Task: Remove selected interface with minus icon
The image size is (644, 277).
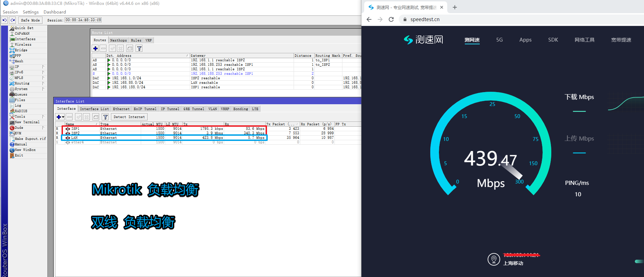Action: [70, 117]
